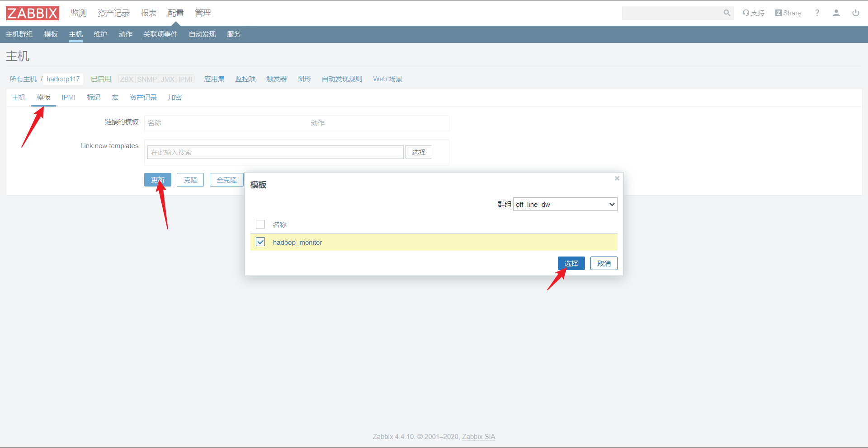Open the user profile icon

836,13
